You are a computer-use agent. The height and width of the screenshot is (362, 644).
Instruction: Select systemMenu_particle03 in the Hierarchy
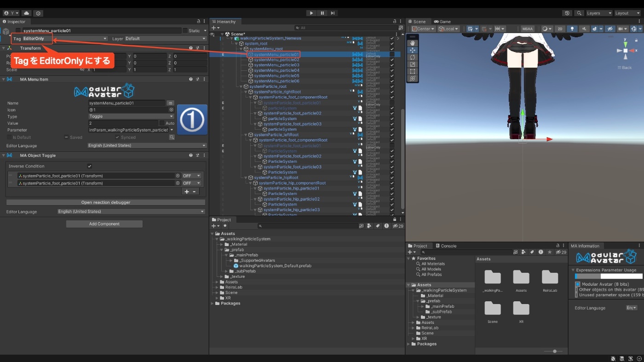point(276,65)
